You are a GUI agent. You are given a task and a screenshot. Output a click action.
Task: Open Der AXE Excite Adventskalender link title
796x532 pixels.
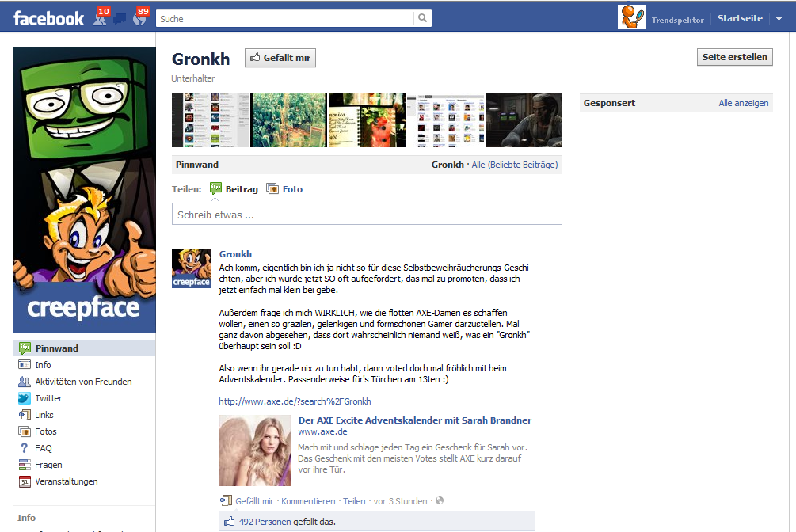pyautogui.click(x=415, y=420)
